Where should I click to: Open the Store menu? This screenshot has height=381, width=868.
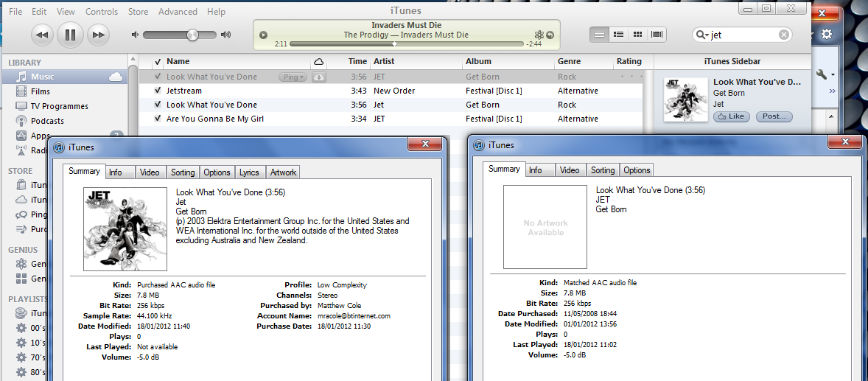[x=138, y=11]
